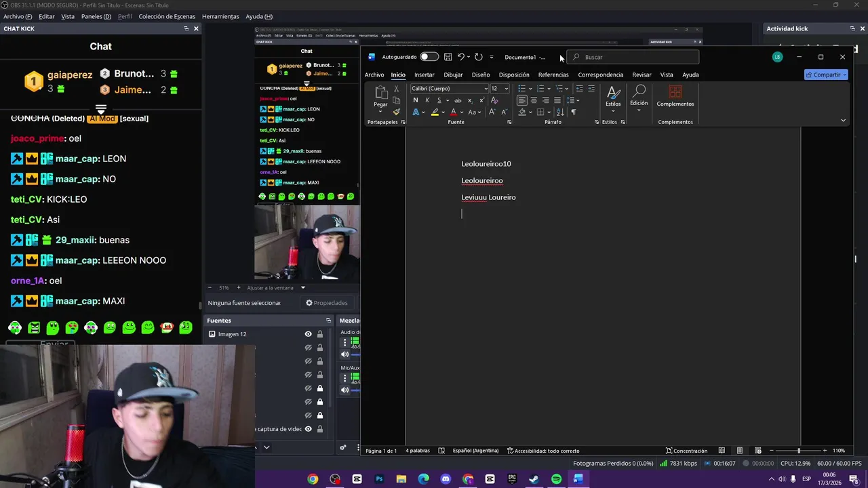The width and height of the screenshot is (868, 488).
Task: Toggle italic formatting (K) in Word
Action: 427,100
